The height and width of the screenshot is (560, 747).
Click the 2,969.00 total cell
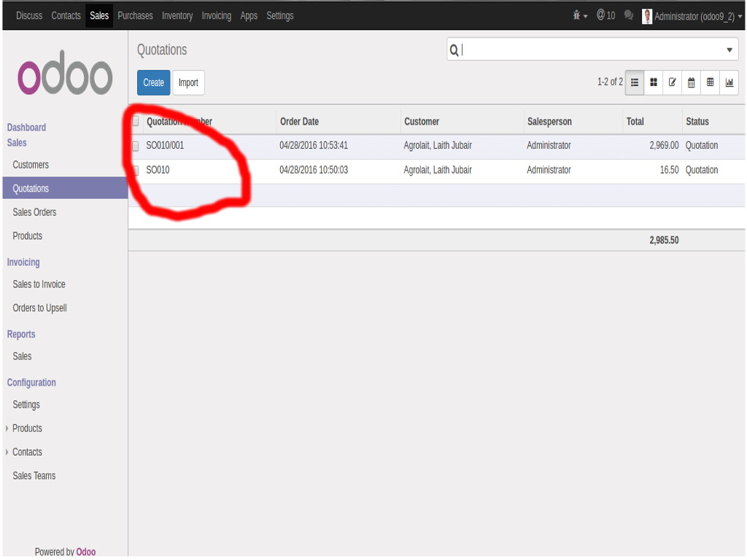664,146
